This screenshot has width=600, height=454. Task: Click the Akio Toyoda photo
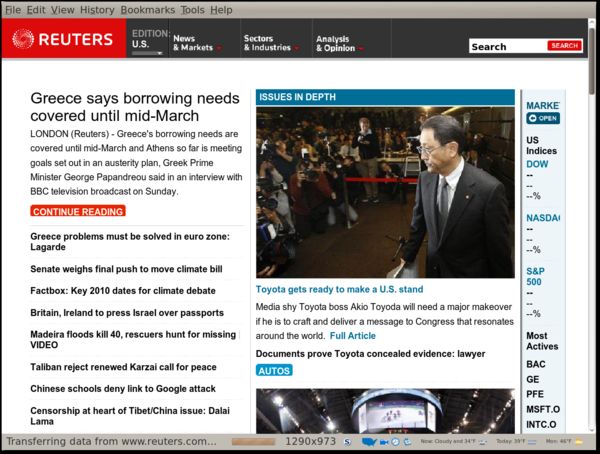tap(385, 192)
